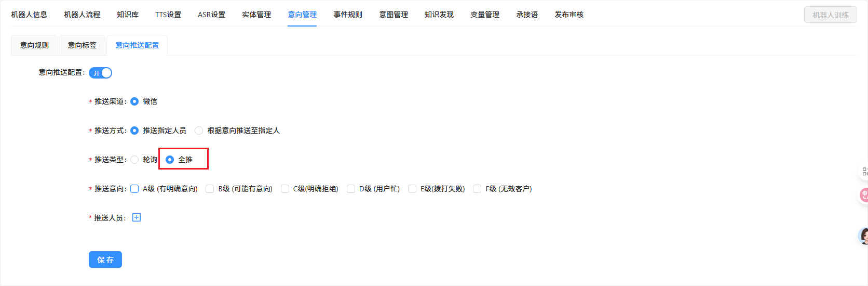The width and height of the screenshot is (868, 286).
Task: Click the plus icon to add 推送人员
Action: 137,217
